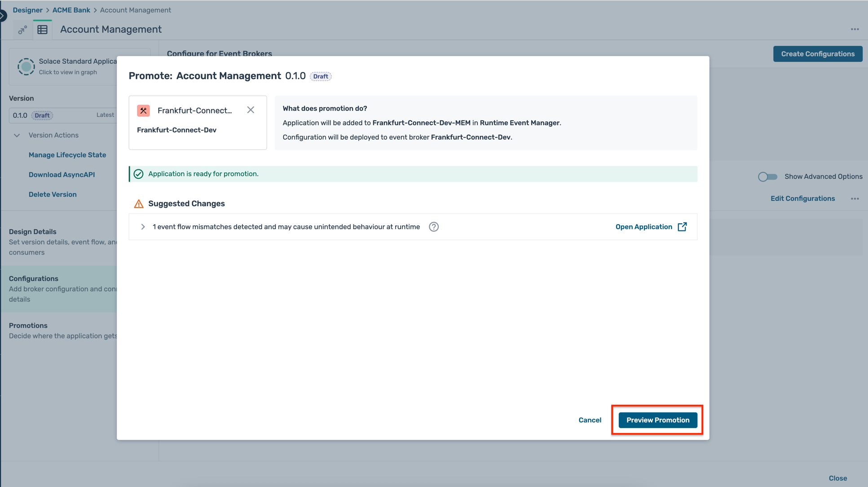Expand the event flow mismatch details
This screenshot has height=487, width=868.
(143, 226)
